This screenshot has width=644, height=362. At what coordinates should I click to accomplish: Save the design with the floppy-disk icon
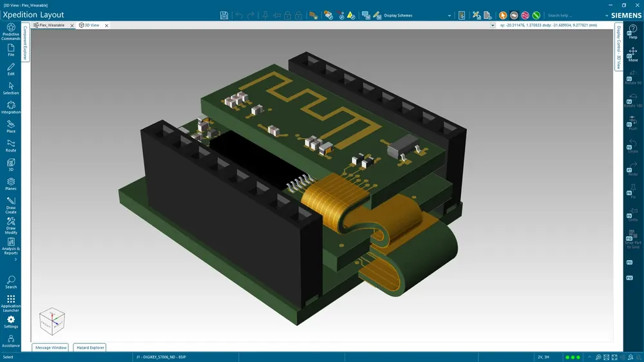tap(224, 15)
